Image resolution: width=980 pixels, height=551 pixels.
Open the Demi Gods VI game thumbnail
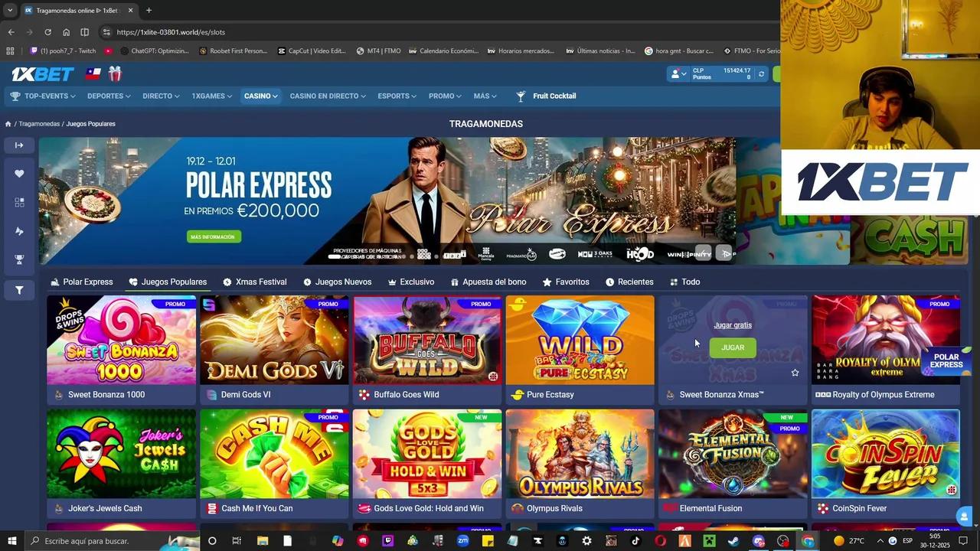pyautogui.click(x=274, y=340)
